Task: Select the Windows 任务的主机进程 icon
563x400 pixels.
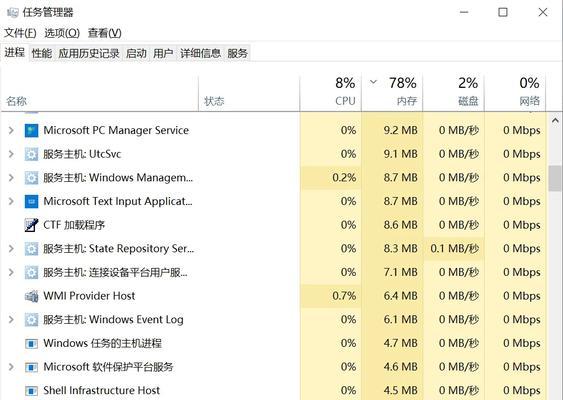Action: (x=31, y=344)
